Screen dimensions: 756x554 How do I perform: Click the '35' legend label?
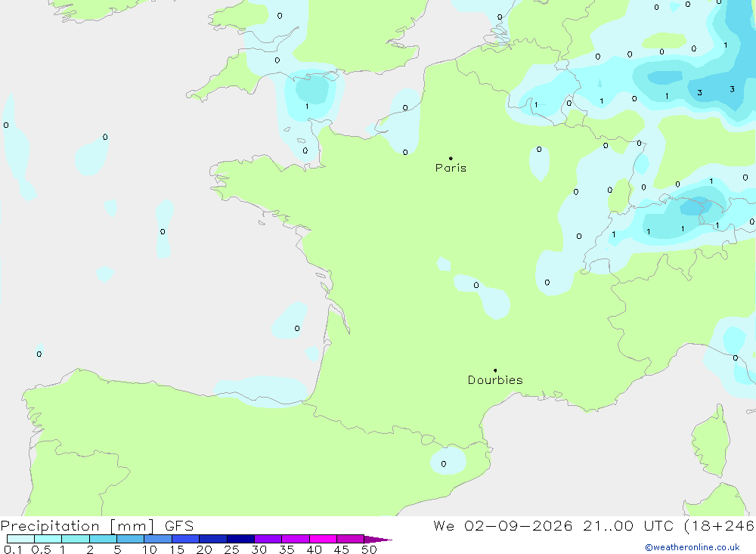click(x=287, y=549)
